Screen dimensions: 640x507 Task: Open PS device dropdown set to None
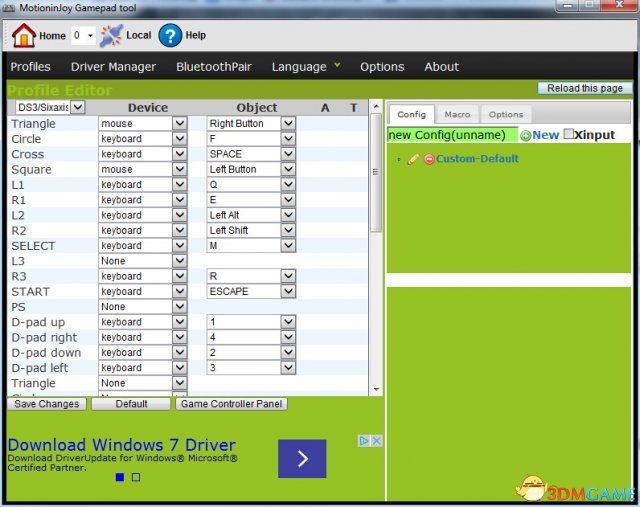(143, 307)
